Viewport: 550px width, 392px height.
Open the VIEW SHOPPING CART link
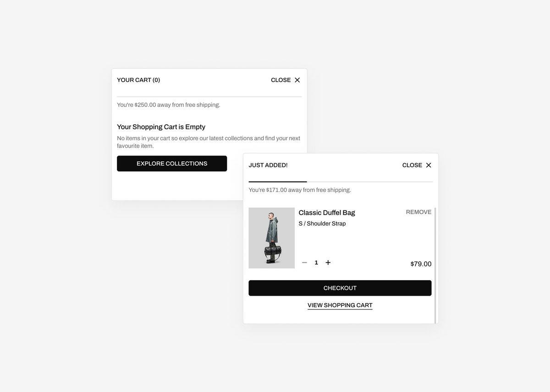pos(340,305)
